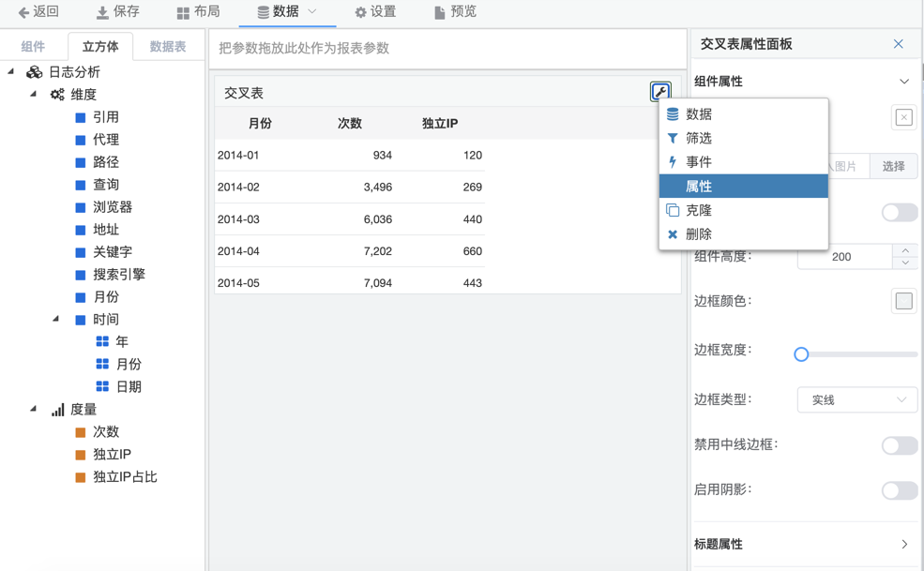Collapse the 维度 tree node arrow

34,94
